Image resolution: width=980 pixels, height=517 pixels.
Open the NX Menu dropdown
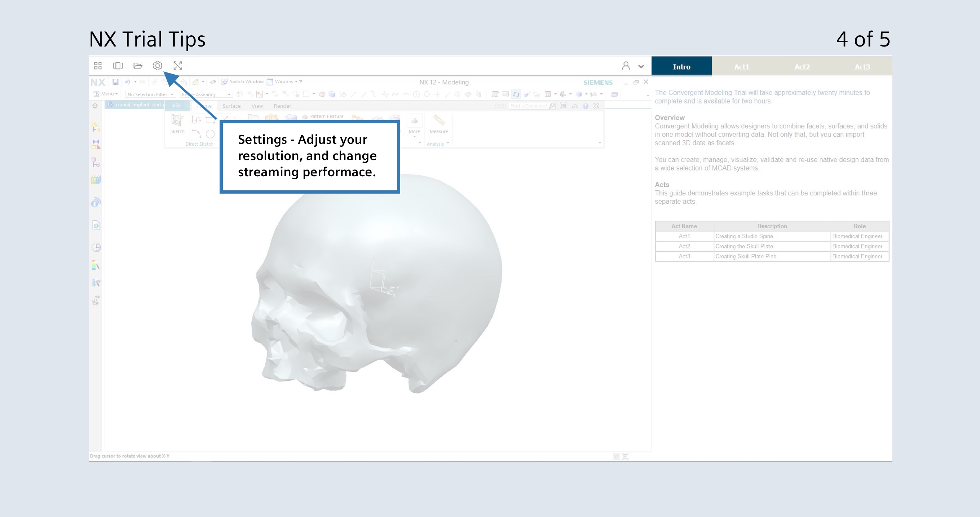[x=106, y=94]
